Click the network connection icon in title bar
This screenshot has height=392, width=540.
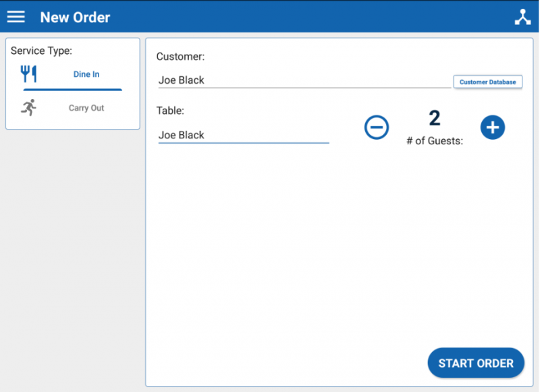tap(523, 16)
